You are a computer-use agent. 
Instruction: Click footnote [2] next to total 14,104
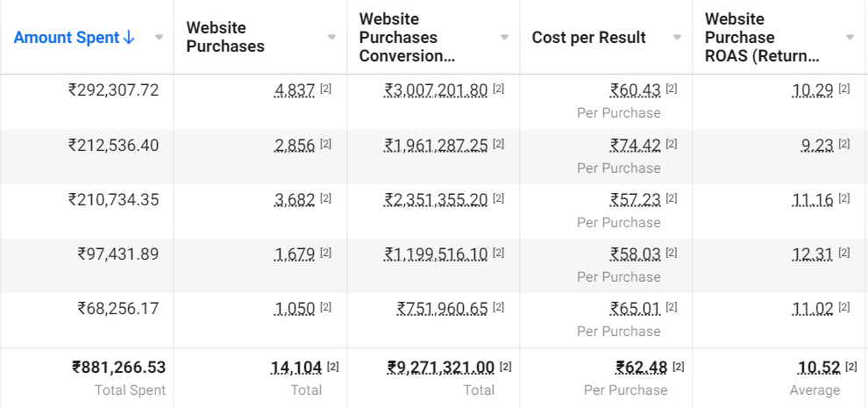tap(332, 367)
